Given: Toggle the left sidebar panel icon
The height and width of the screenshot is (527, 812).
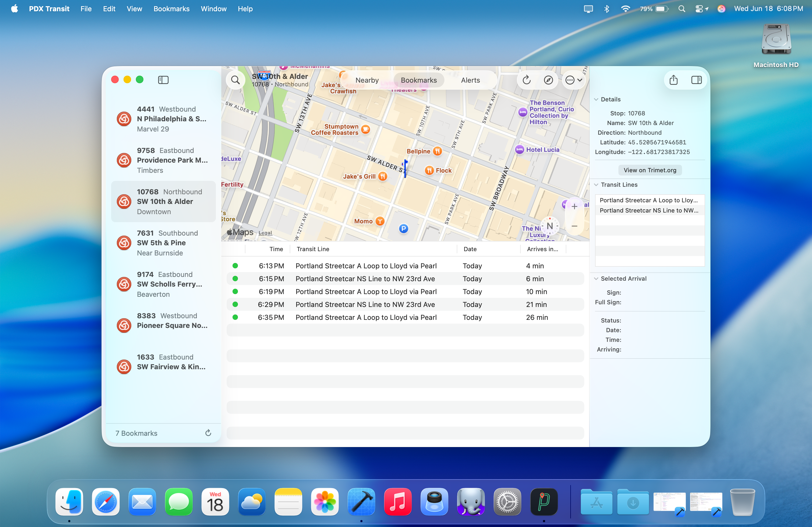Looking at the screenshot, I should pos(163,80).
